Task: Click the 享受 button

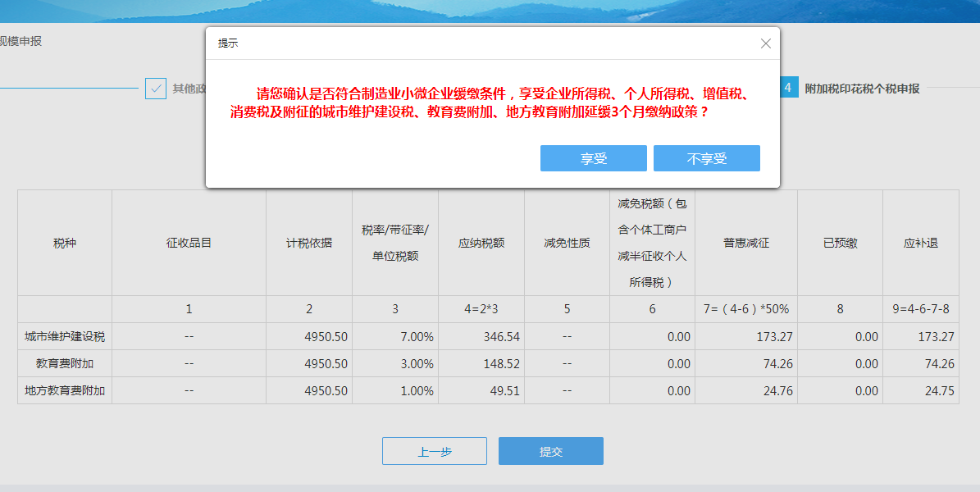Action: tap(593, 158)
